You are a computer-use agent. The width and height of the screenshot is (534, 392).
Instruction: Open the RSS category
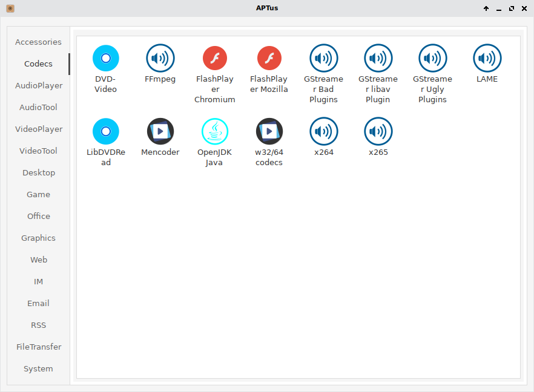click(x=39, y=325)
